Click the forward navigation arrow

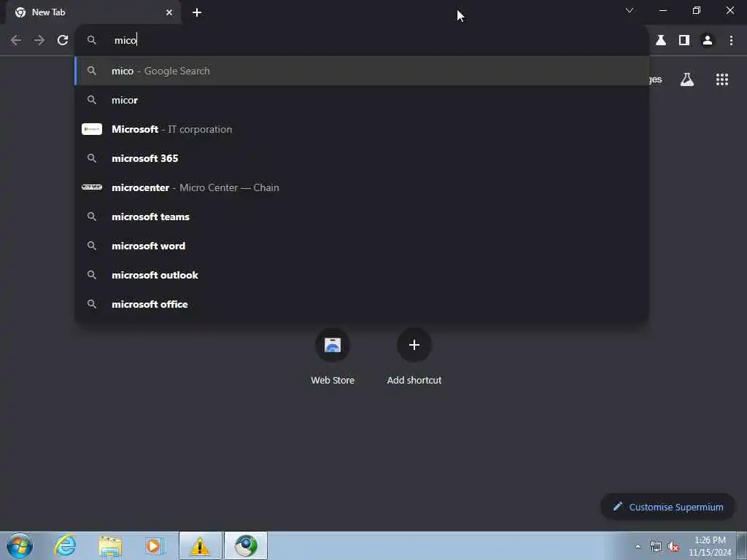[x=39, y=41]
